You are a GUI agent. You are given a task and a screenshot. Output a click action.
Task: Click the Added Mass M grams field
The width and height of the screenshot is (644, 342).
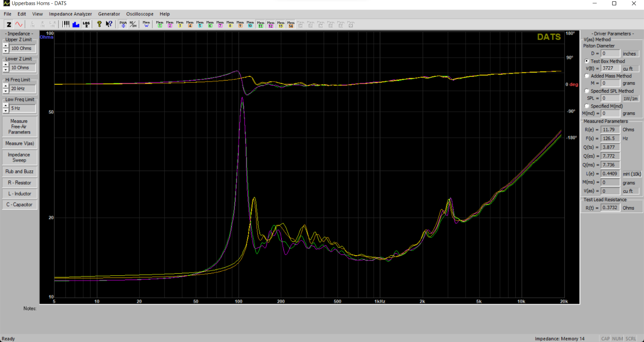click(610, 83)
